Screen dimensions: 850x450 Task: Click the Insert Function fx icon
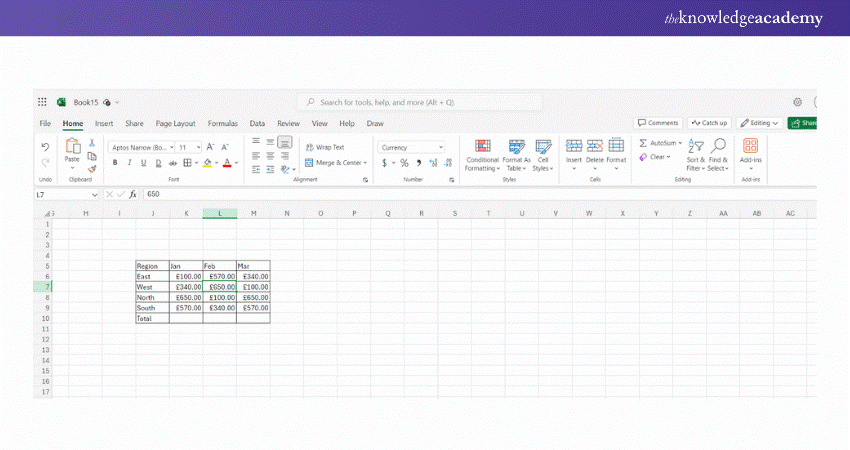point(132,194)
